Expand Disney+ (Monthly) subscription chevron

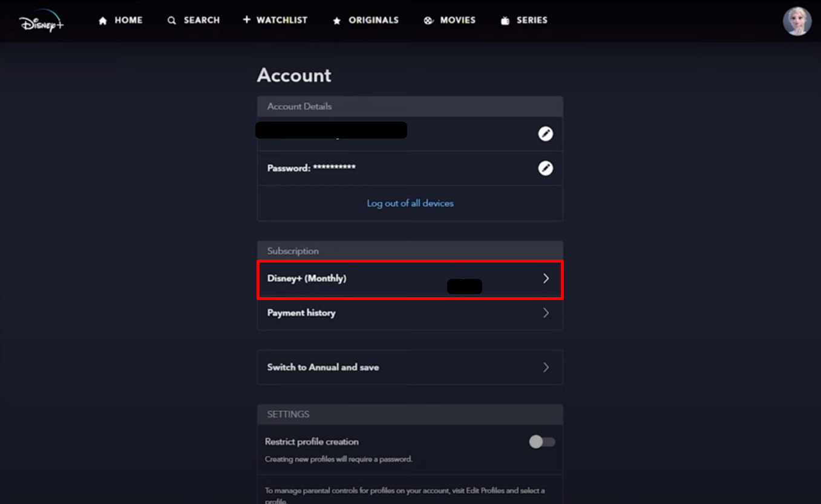click(x=546, y=278)
